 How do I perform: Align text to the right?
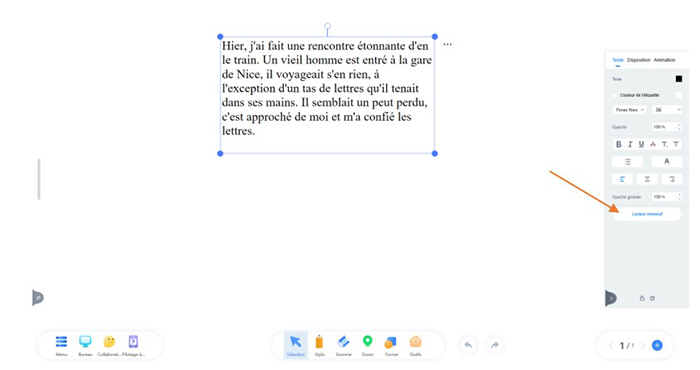click(672, 179)
